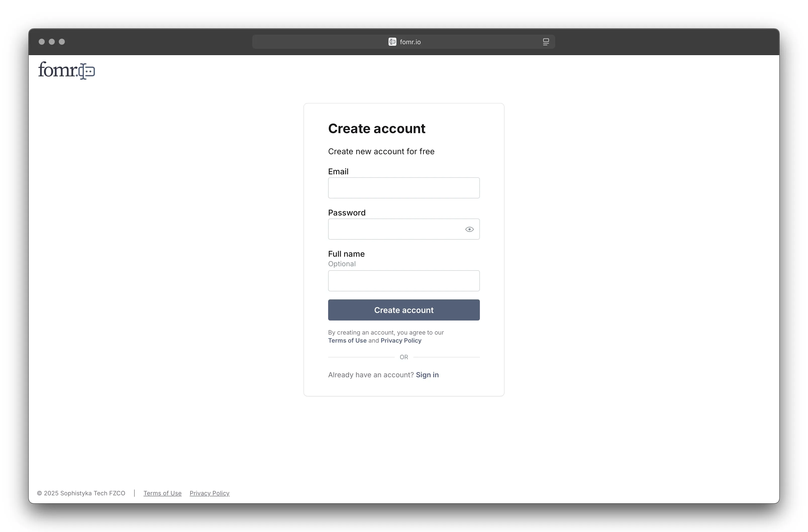
Task: Open Terms of Use link below button
Action: [347, 341]
